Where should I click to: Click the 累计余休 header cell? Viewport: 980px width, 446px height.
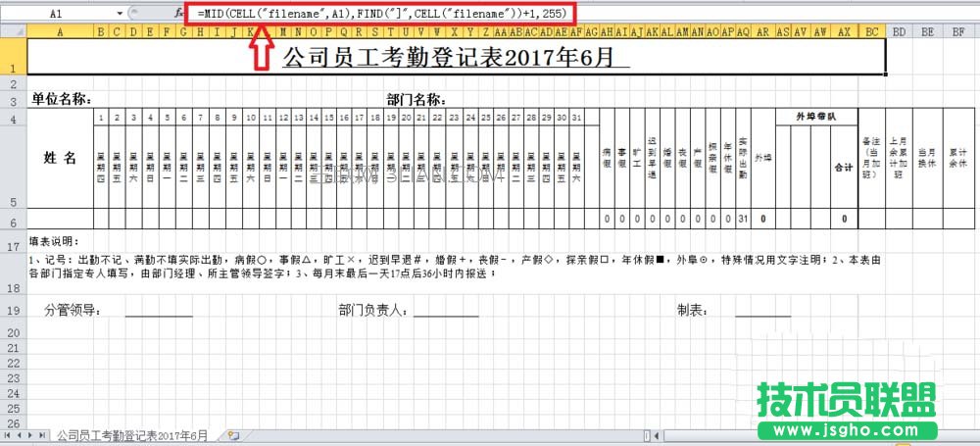point(958,158)
